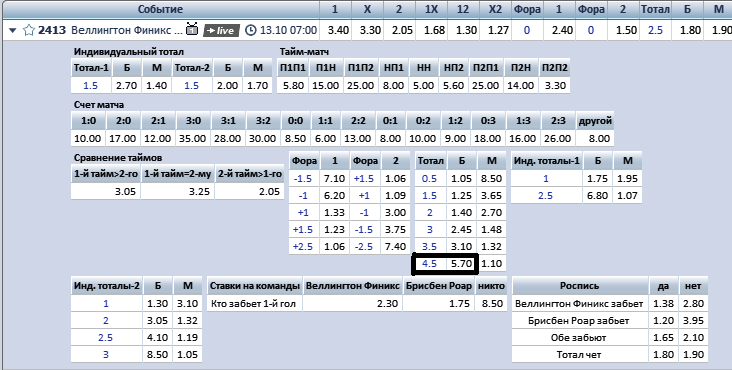The image size is (732, 370).
Task: Pick Инд. тоталы-2 2.5 over odds 4.10
Action: [x=157, y=337]
